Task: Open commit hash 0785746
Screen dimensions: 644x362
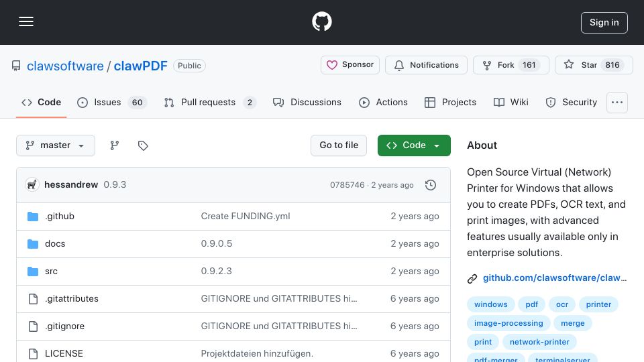Action: point(347,185)
